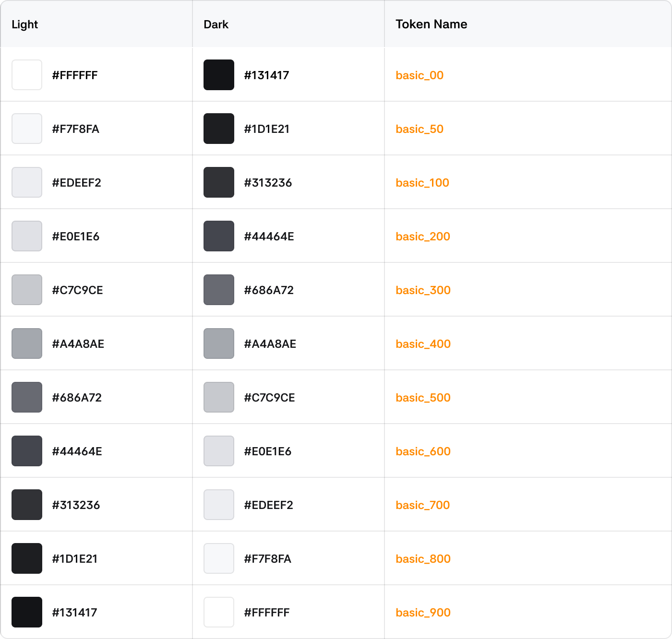
Task: Select the basic_900 token name
Action: [x=423, y=613]
